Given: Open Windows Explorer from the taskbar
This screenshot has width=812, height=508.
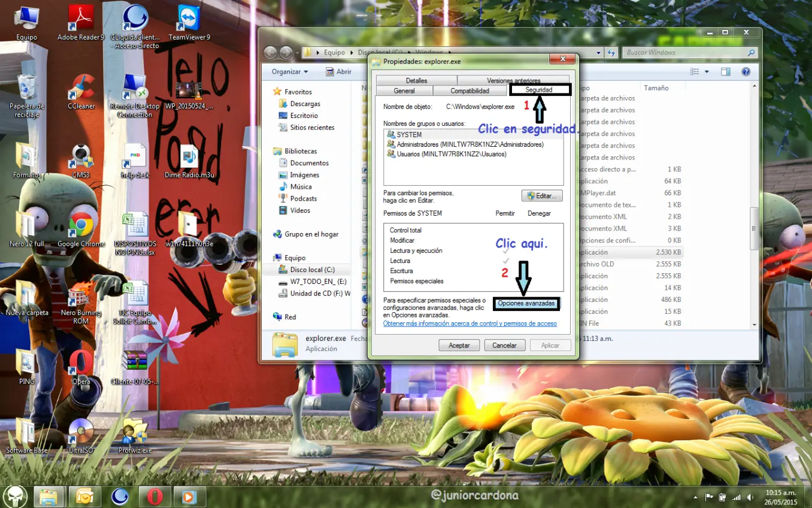Looking at the screenshot, I should (49, 497).
